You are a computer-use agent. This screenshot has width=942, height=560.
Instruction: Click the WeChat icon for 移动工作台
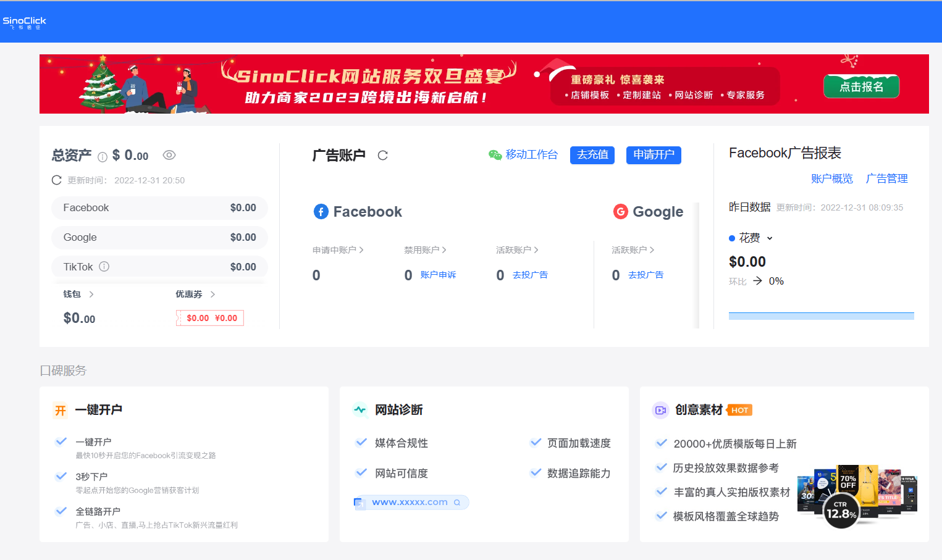pyautogui.click(x=495, y=155)
